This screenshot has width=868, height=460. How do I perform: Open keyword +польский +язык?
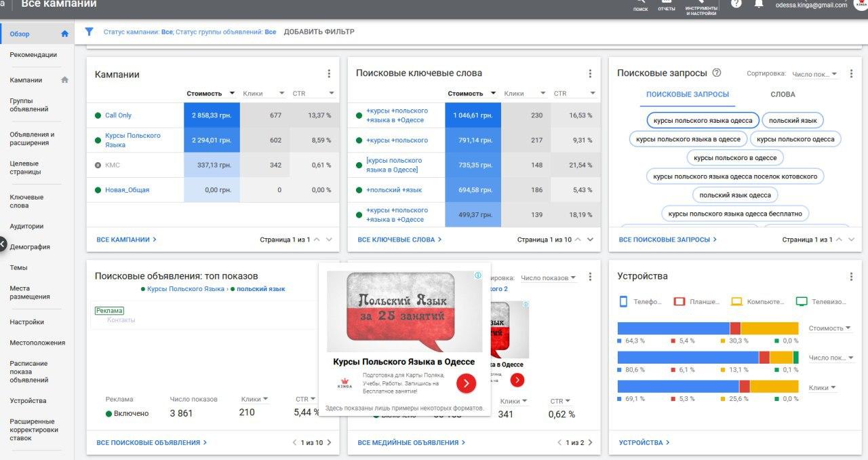394,190
